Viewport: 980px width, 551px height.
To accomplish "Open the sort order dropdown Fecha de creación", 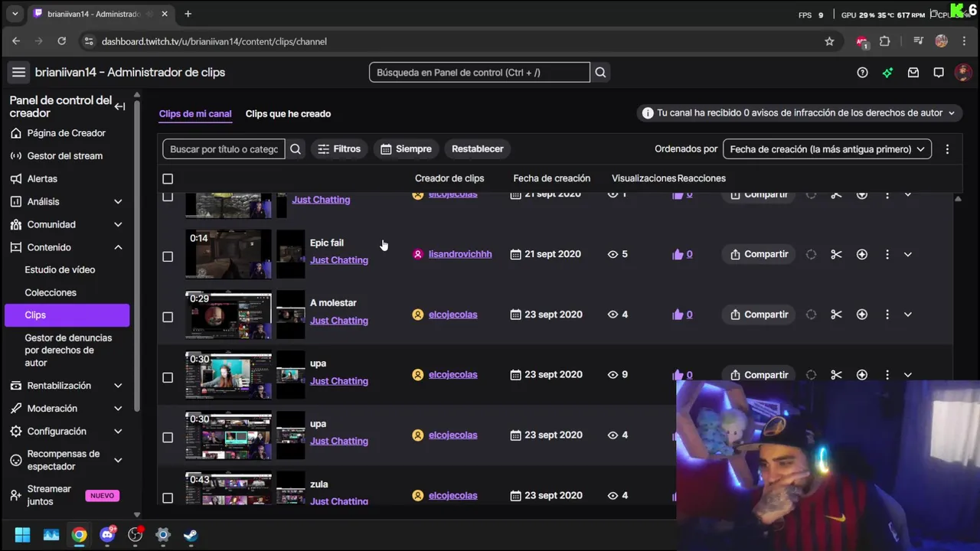I will 827,149.
